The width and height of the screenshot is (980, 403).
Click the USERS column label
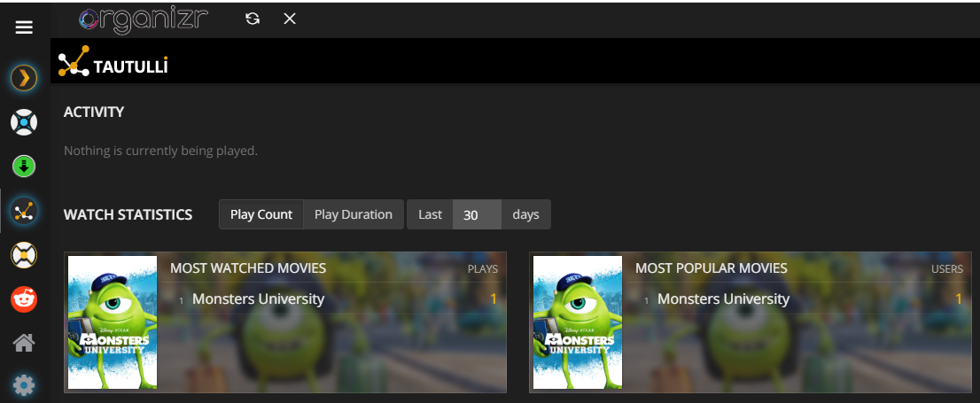[x=947, y=269]
